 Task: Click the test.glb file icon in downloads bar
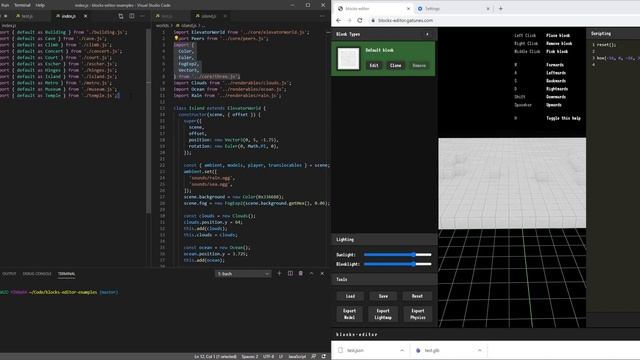[x=418, y=350]
